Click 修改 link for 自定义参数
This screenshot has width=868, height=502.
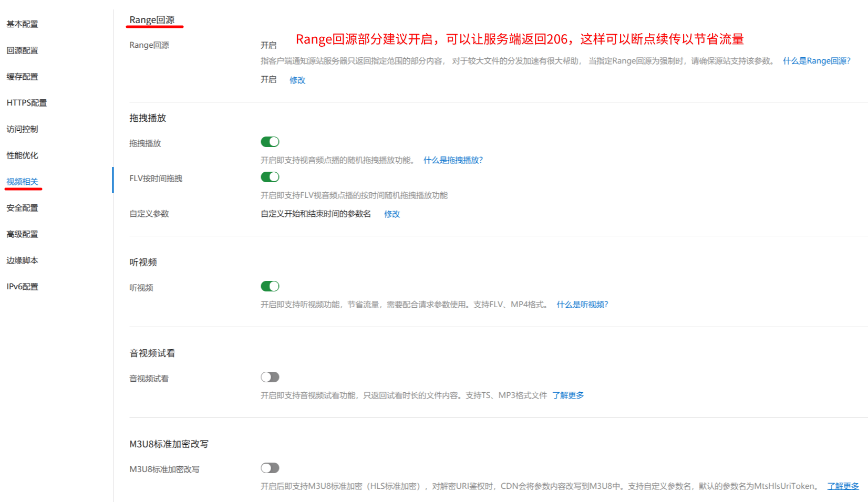tap(392, 214)
